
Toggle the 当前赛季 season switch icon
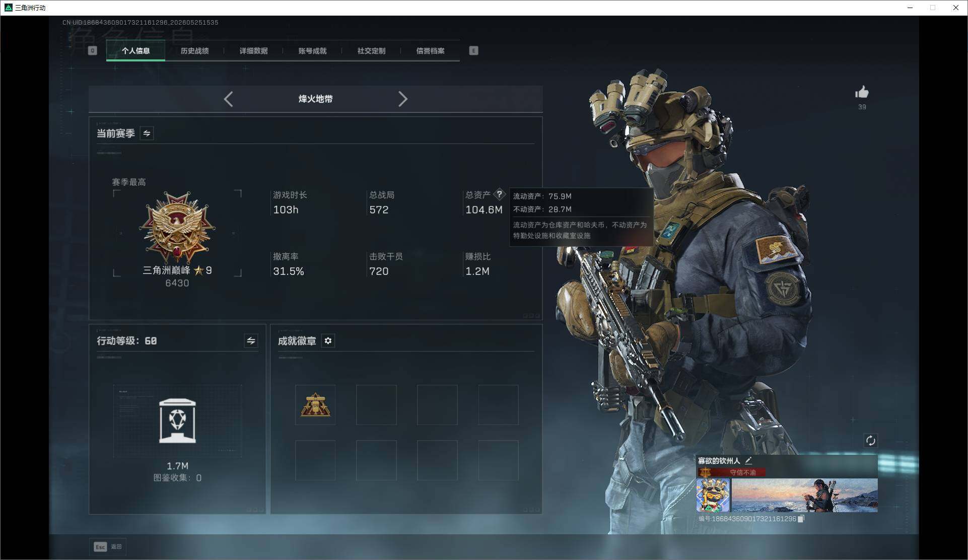point(147,133)
